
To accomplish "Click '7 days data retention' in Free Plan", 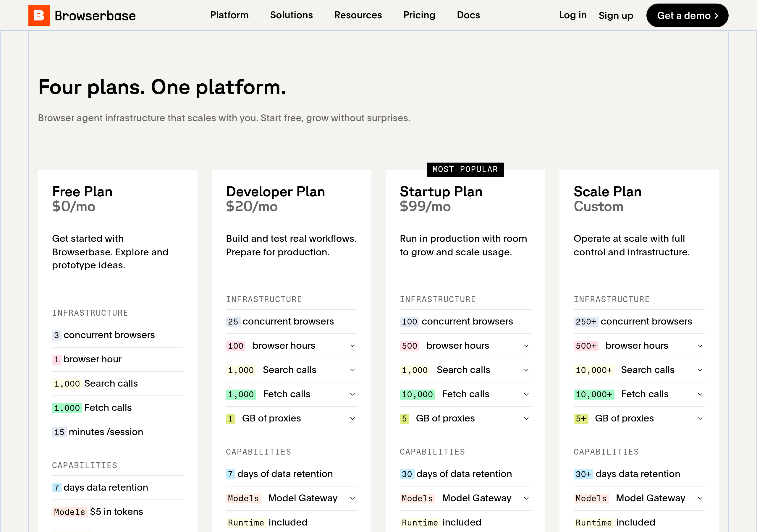I will click(100, 487).
